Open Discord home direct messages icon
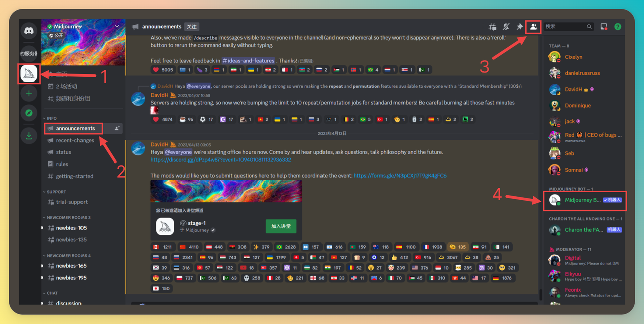644x324 pixels. pyautogui.click(x=29, y=31)
